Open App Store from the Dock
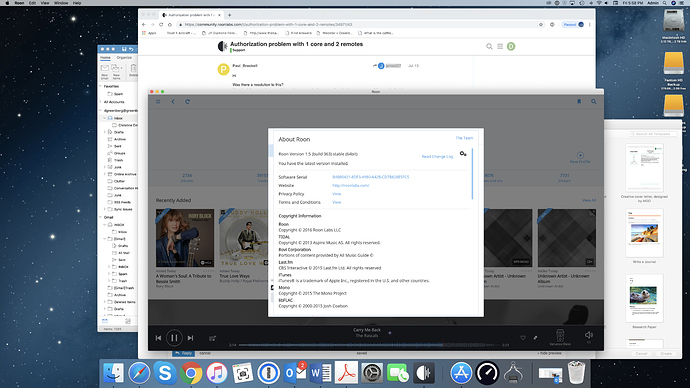 461,373
